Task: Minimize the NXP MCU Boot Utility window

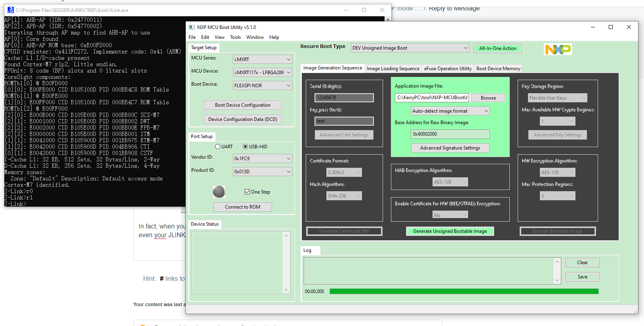Action: tap(593, 27)
